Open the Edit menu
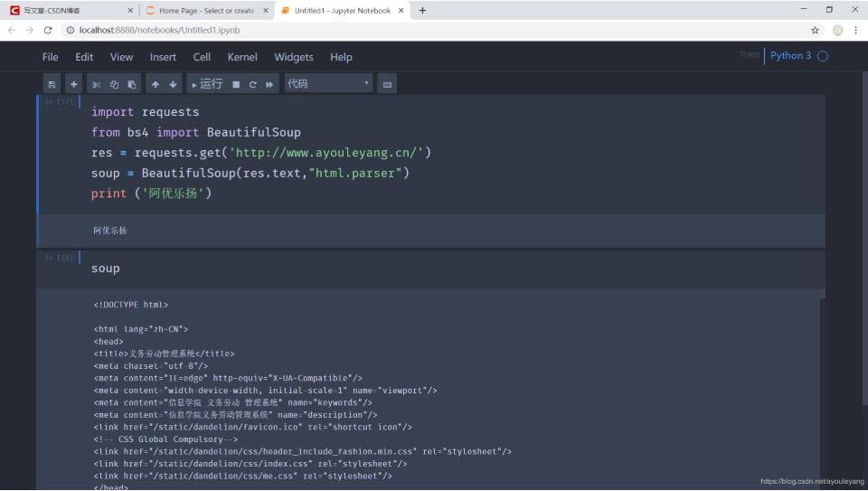 click(84, 57)
